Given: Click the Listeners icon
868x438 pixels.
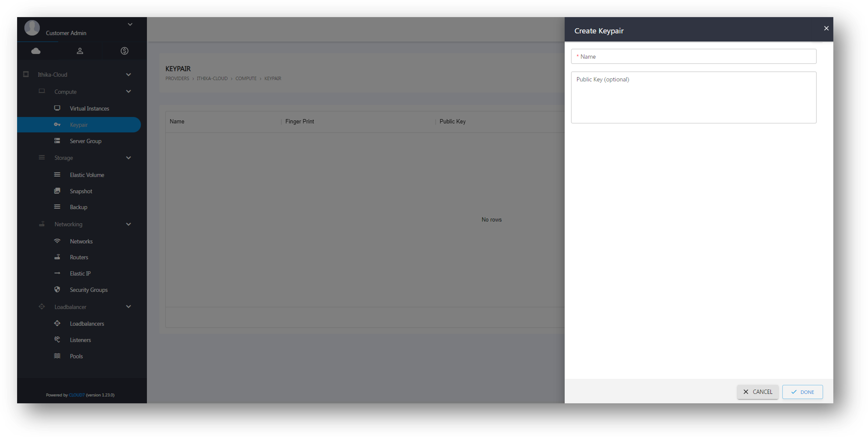Looking at the screenshot, I should (57, 340).
